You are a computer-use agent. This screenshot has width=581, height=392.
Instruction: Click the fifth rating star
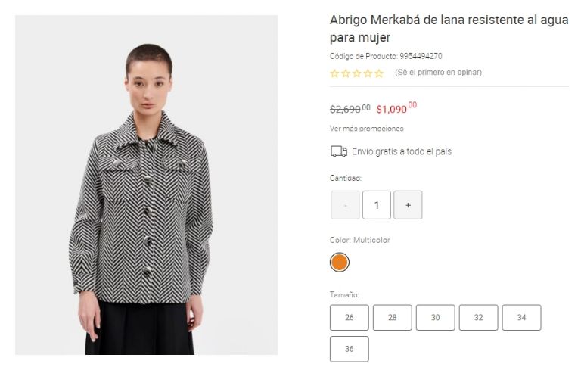tap(379, 73)
